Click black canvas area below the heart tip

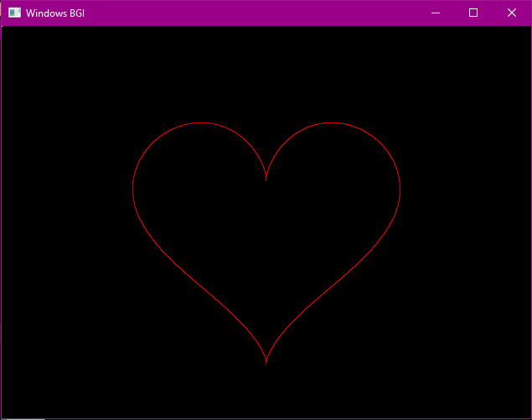click(x=266, y=392)
